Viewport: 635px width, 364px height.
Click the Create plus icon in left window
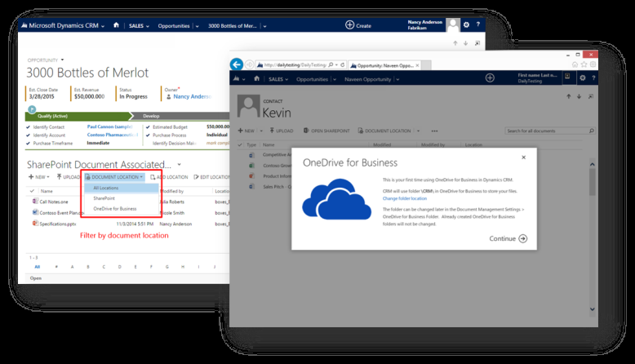[x=349, y=25]
